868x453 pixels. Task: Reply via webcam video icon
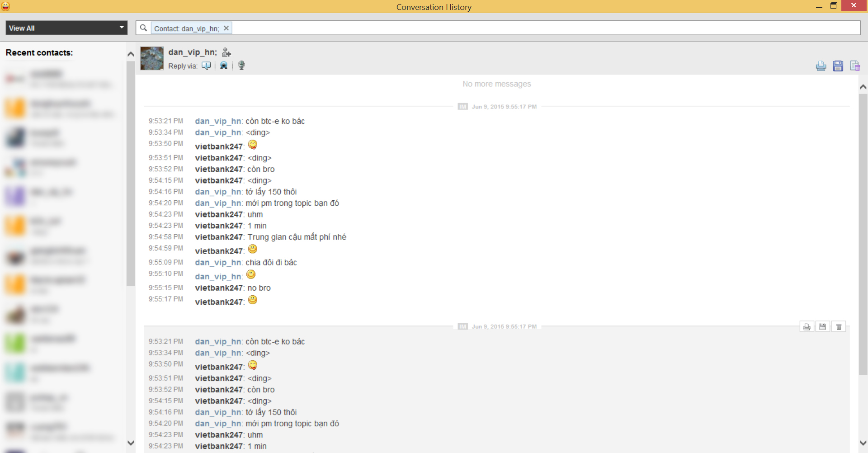[x=224, y=66]
